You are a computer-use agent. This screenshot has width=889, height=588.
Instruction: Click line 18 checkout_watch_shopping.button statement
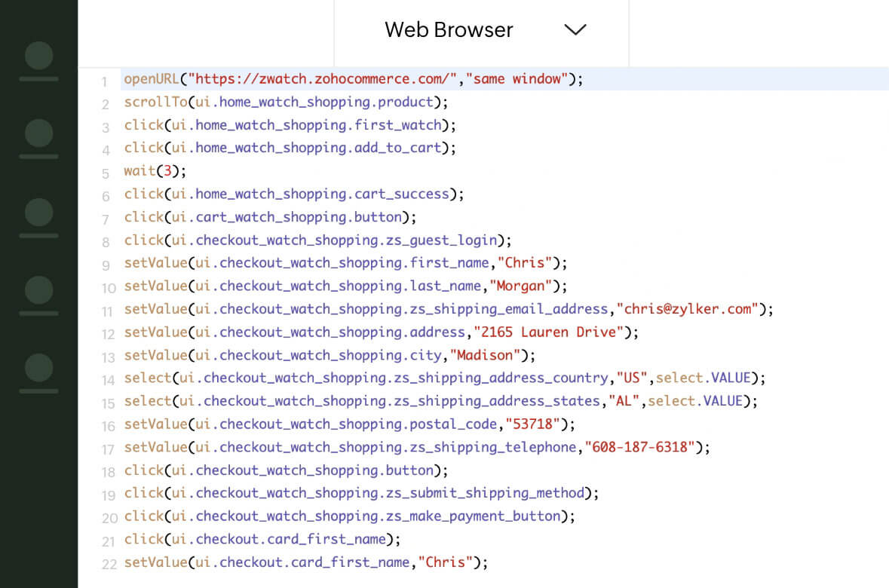(x=286, y=470)
